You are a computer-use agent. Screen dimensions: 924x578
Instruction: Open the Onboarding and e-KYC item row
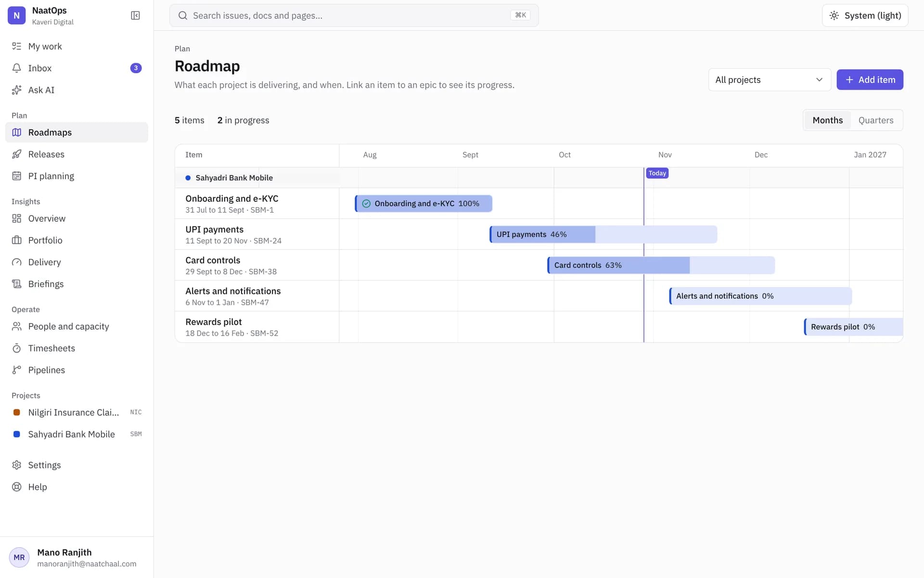coord(257,203)
